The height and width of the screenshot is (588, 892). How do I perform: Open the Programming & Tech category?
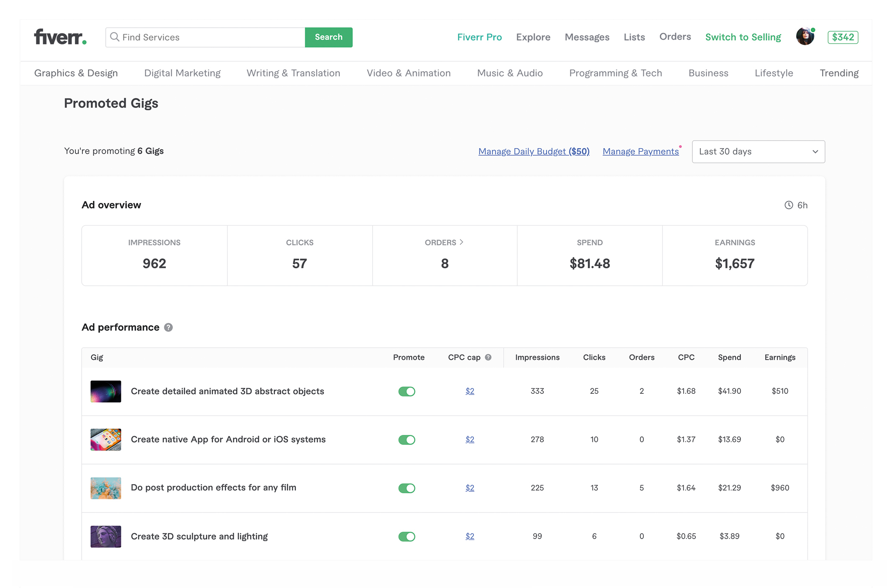click(615, 73)
